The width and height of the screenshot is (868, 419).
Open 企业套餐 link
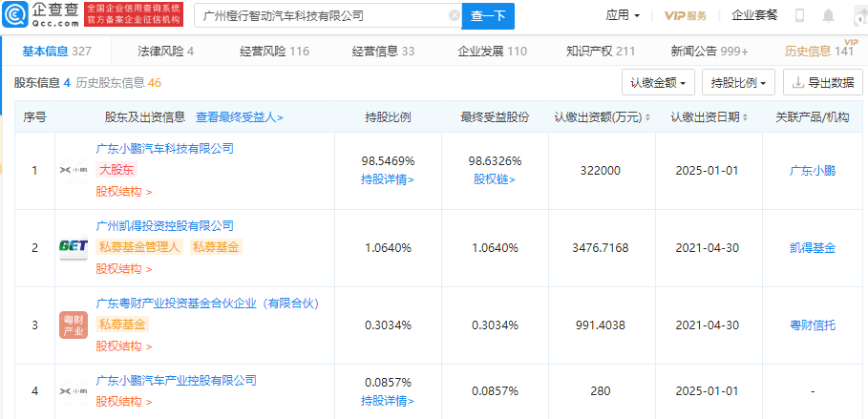tap(754, 15)
